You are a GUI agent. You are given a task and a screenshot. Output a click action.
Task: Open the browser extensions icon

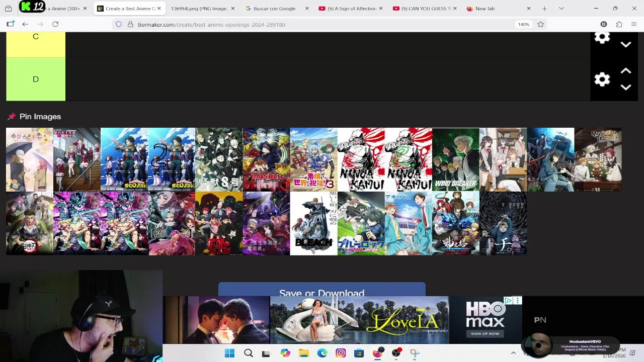619,24
